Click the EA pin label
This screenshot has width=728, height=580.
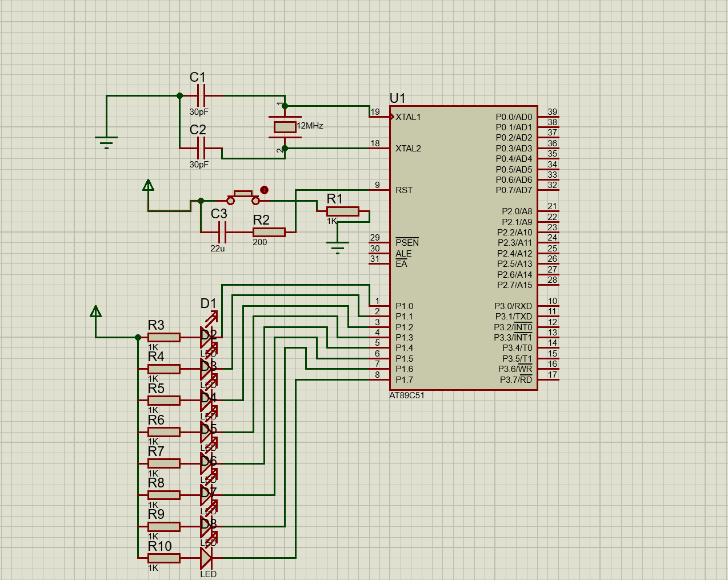pyautogui.click(x=401, y=264)
